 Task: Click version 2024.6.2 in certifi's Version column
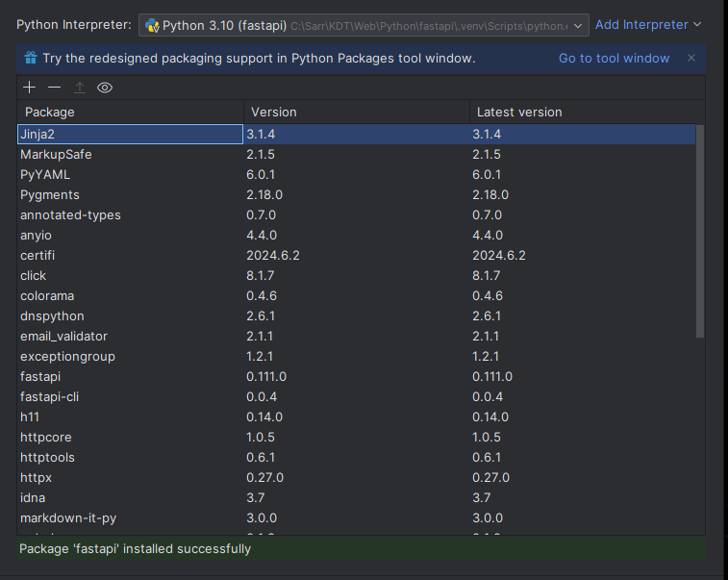273,256
